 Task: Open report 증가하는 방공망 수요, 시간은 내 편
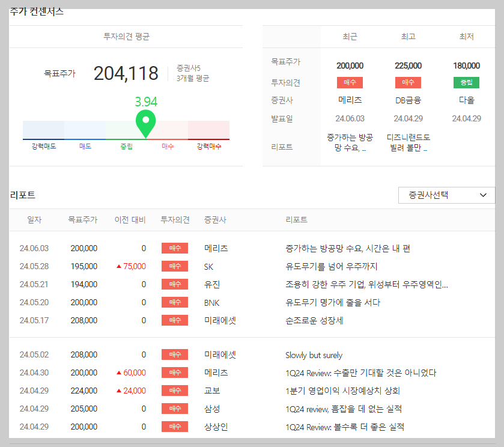[x=347, y=248]
